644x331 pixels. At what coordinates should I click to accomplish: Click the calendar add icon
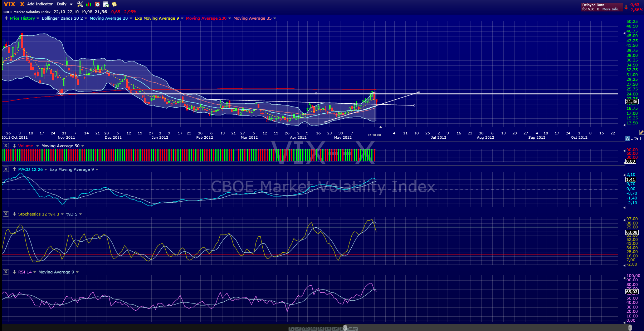pos(106,4)
